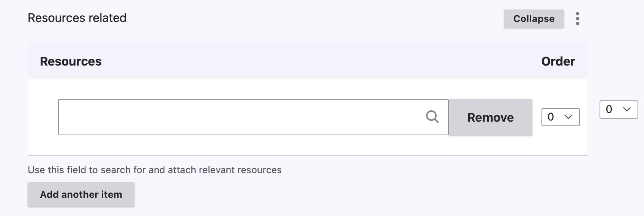This screenshot has height=216, width=644.
Task: Remove the resource item row
Action: 490,117
